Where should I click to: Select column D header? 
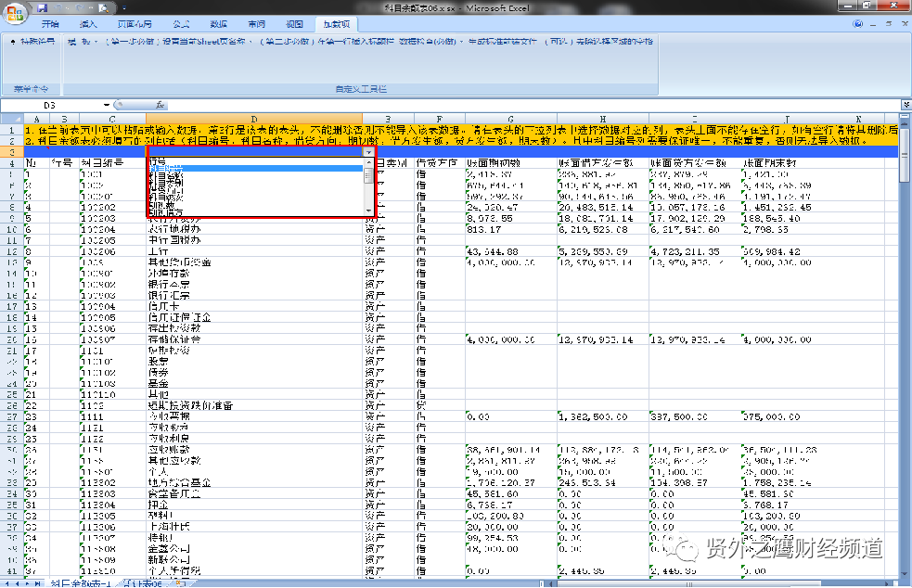254,119
